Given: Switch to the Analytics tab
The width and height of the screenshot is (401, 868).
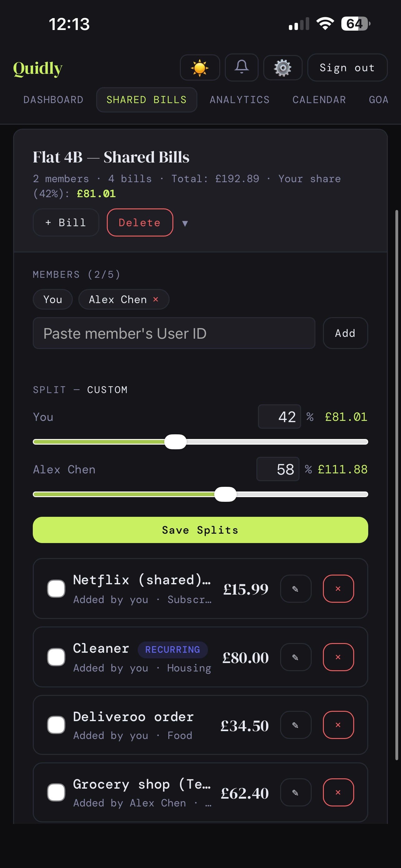Looking at the screenshot, I should click(240, 99).
